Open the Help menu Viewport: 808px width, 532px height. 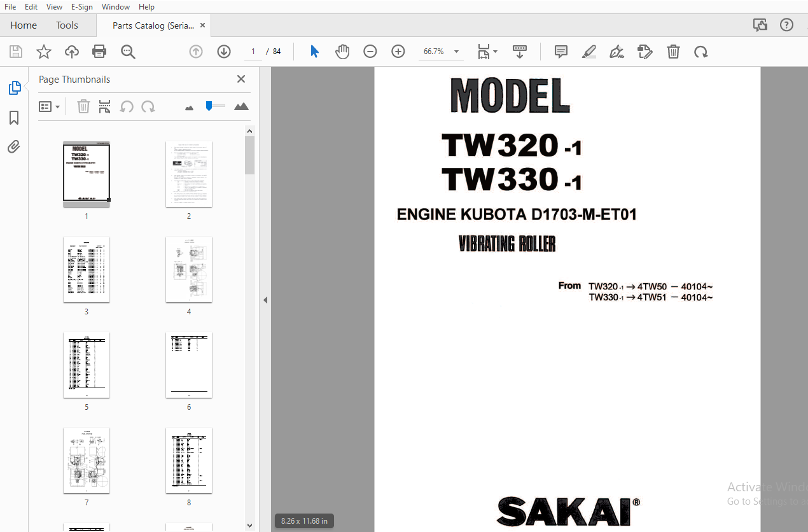[x=146, y=6]
